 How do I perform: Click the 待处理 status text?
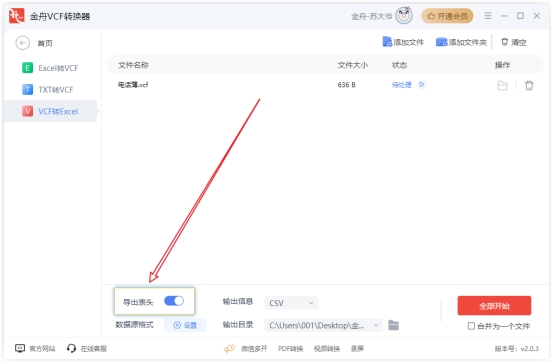point(401,85)
